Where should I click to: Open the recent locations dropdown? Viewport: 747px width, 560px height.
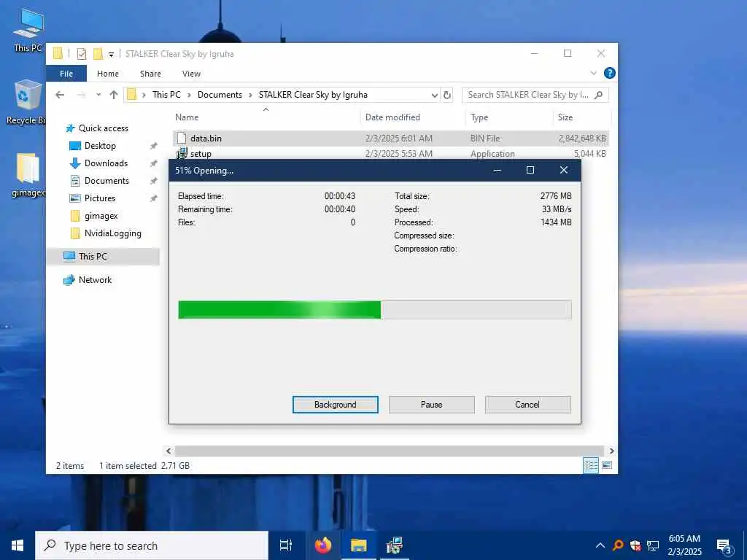[x=98, y=95]
